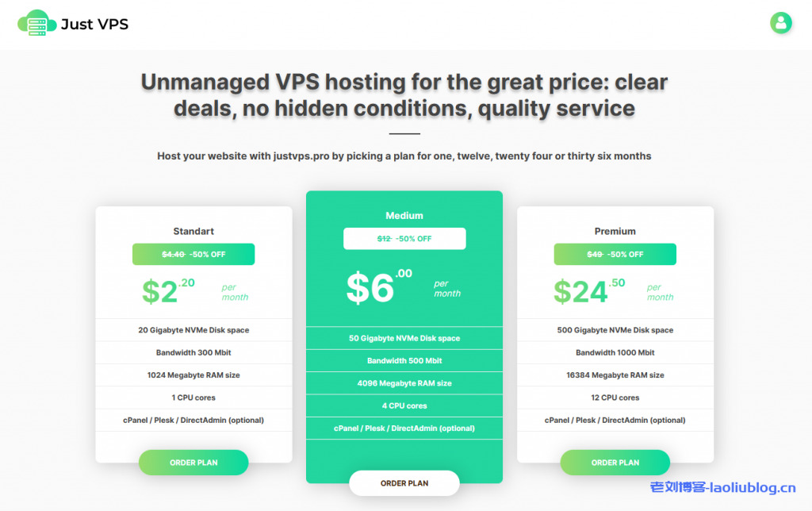812x511 pixels.
Task: Order the Medium plan
Action: (404, 483)
